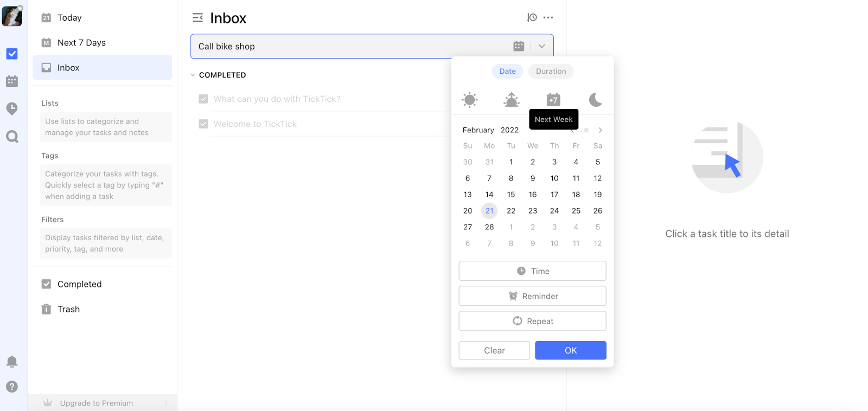868x411 pixels.
Task: Collapse the COMPLETED section
Action: (x=193, y=75)
